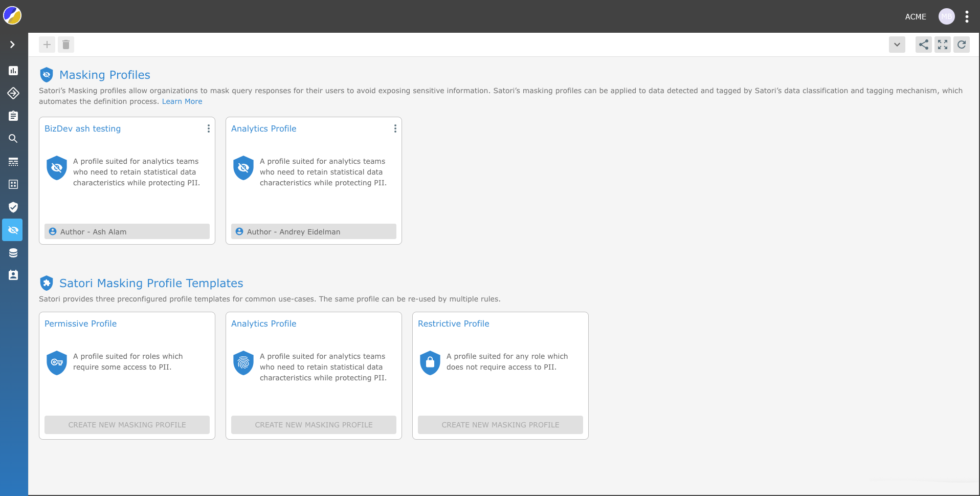Image resolution: width=980 pixels, height=496 pixels.
Task: Click the shield icon in BizDev ash testing card
Action: tap(57, 168)
